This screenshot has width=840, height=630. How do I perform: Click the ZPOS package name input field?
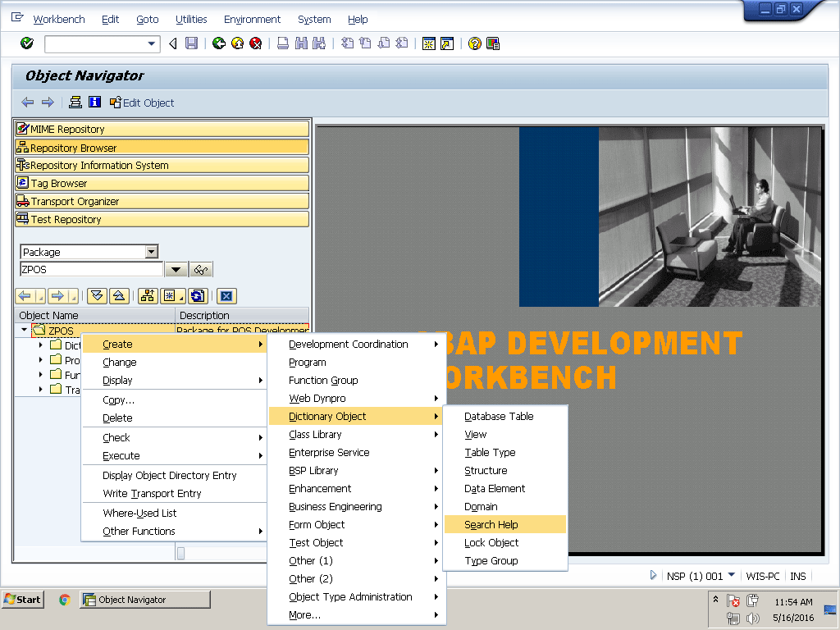pos(91,269)
